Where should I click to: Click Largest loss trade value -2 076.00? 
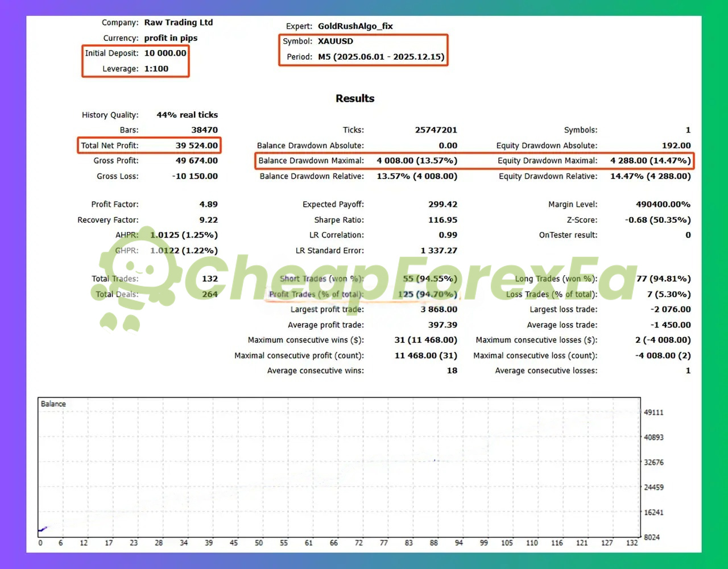671,310
